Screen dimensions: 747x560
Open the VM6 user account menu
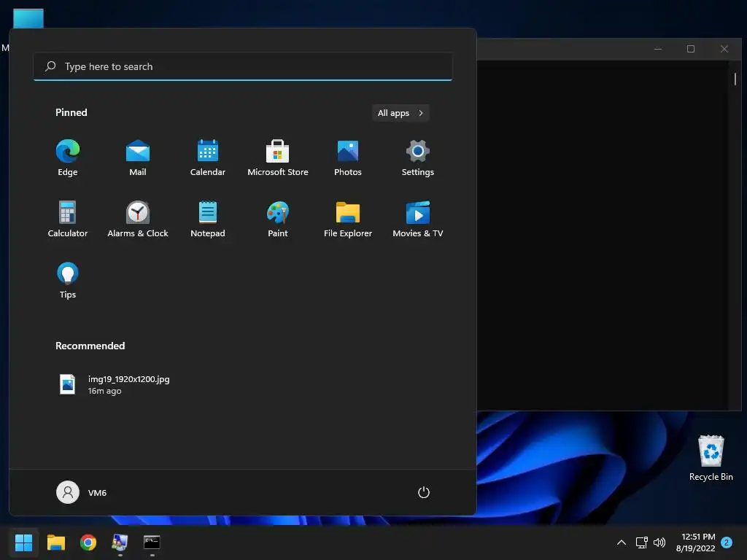[x=82, y=492]
